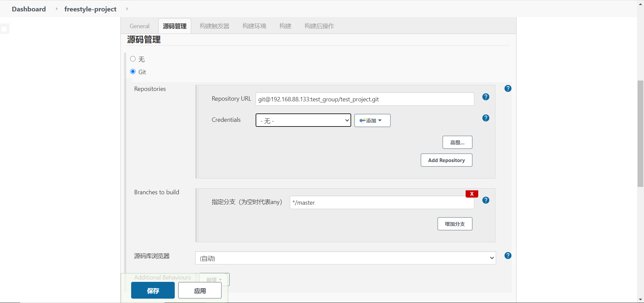Open the 新增 additional behaviours dropdown

pyautogui.click(x=214, y=280)
